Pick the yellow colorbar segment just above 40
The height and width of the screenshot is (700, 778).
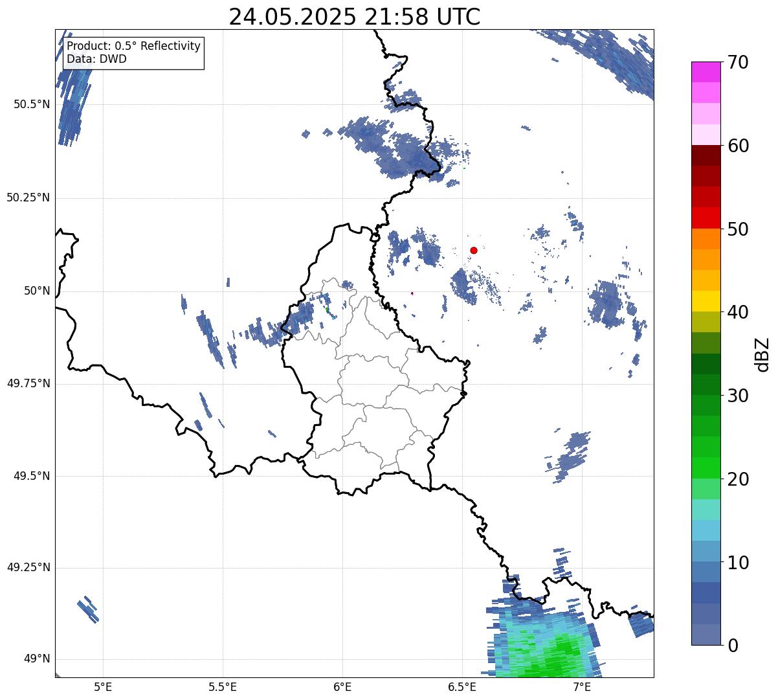(x=706, y=301)
